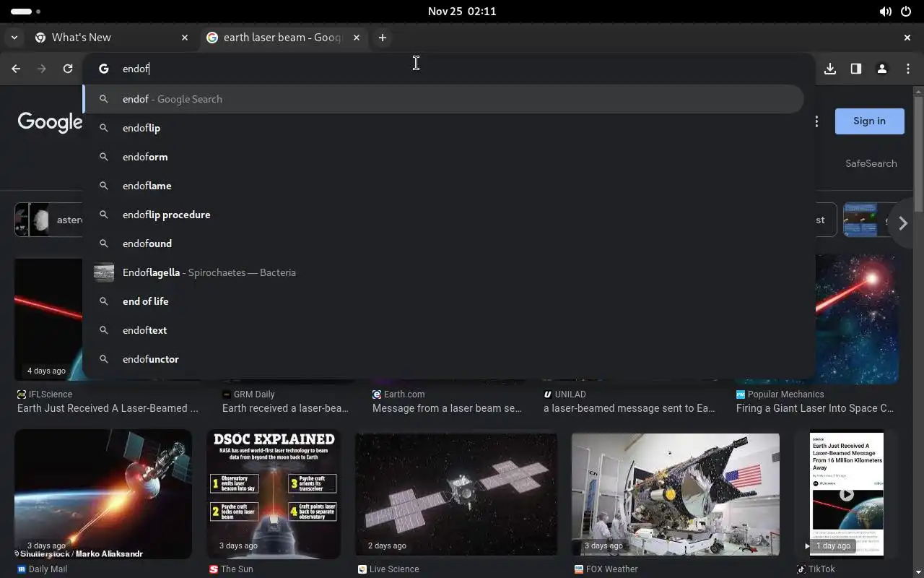Select the asteroid filter chip
This screenshot has width=924, height=578.
pos(48,220)
